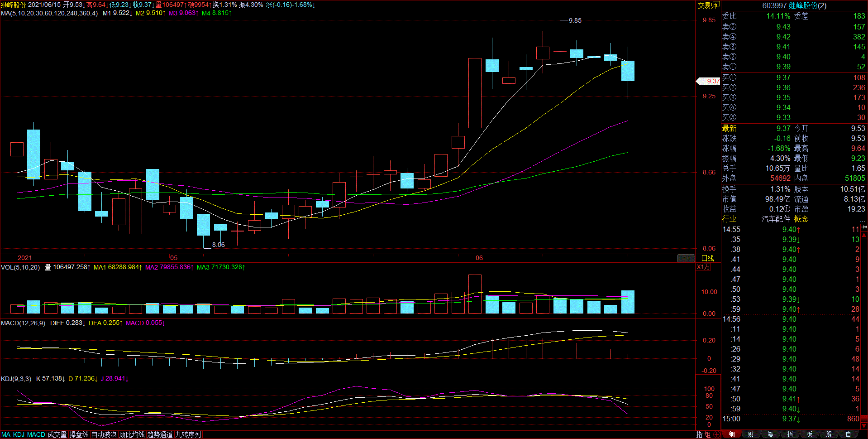Click the DIFF 0.283 MACD value label

[x=68, y=323]
